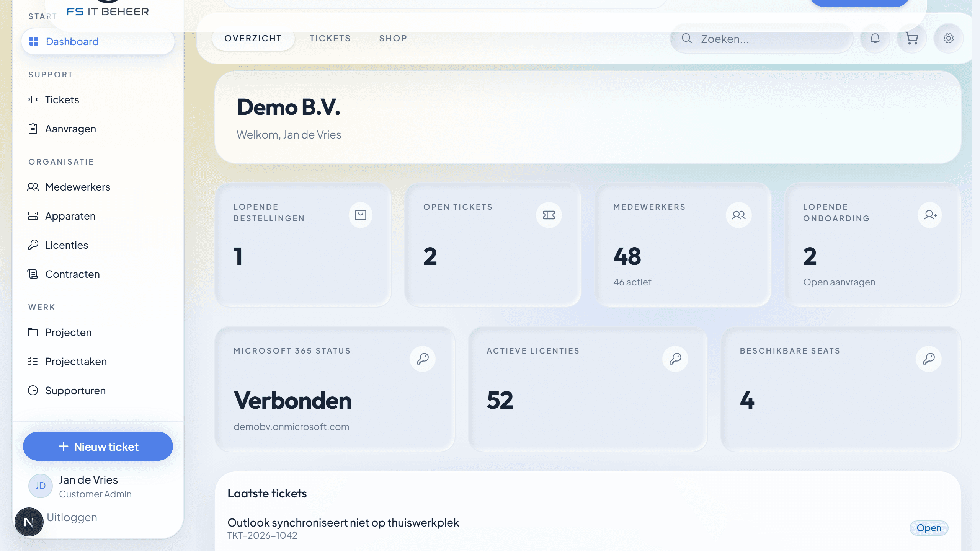Click the Beschikbare seats value 4
Screen dimensions: 980x551
click(747, 400)
